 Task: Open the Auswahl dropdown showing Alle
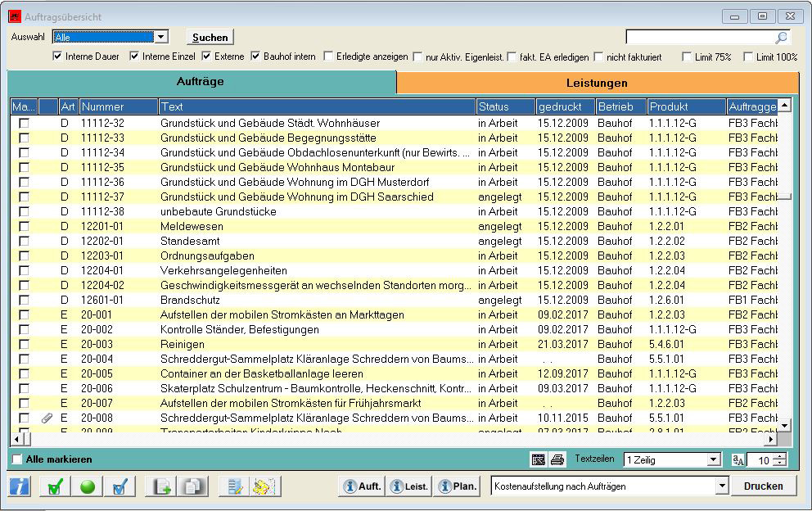(x=160, y=37)
